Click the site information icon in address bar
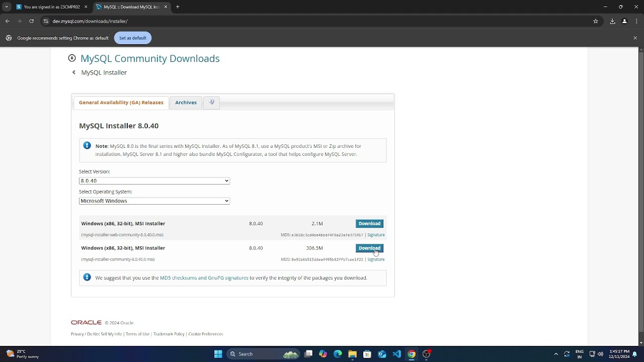This screenshot has height=362, width=644. (x=46, y=21)
